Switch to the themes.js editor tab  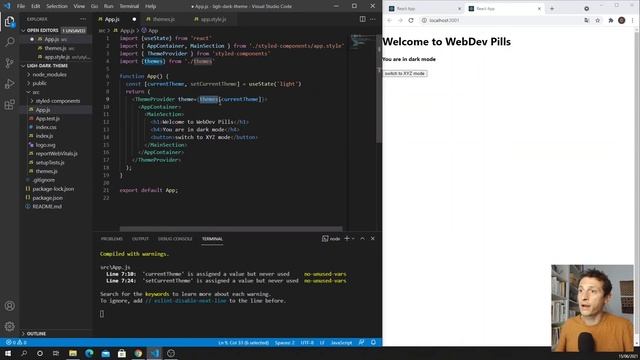coord(163,19)
